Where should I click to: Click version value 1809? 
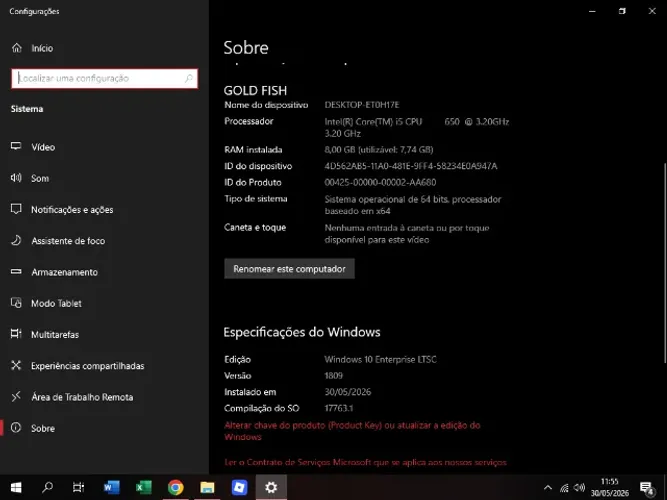tap(334, 376)
